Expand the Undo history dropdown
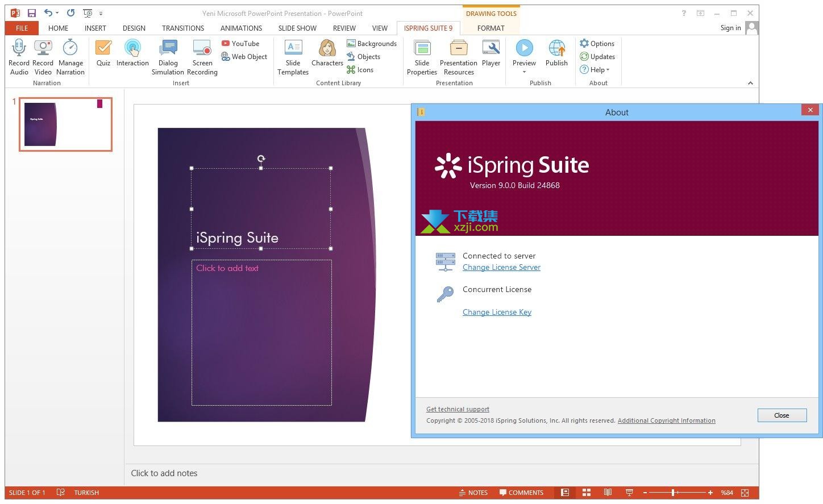This screenshot has height=504, width=823. (x=57, y=13)
